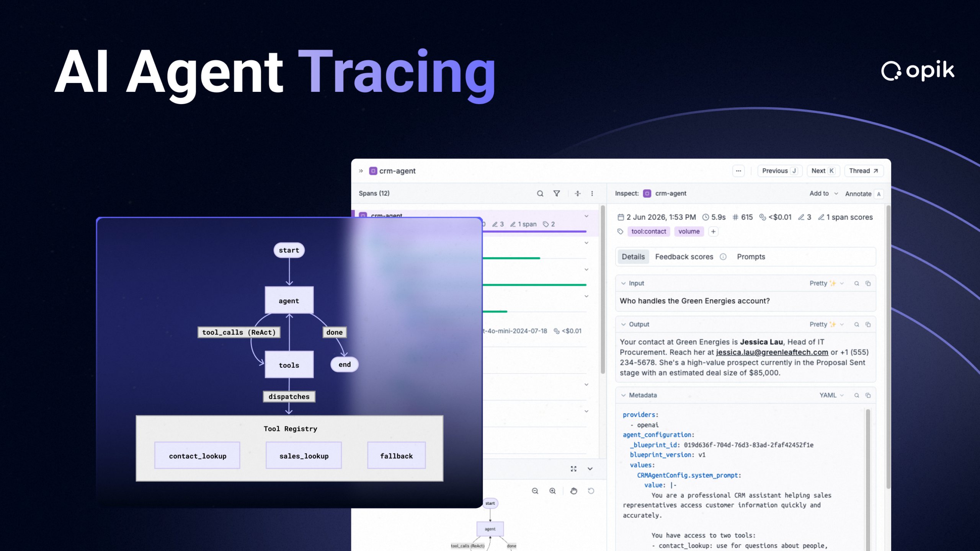980x551 pixels.
Task: Change Output Pretty format dropdown
Action: [x=826, y=324]
